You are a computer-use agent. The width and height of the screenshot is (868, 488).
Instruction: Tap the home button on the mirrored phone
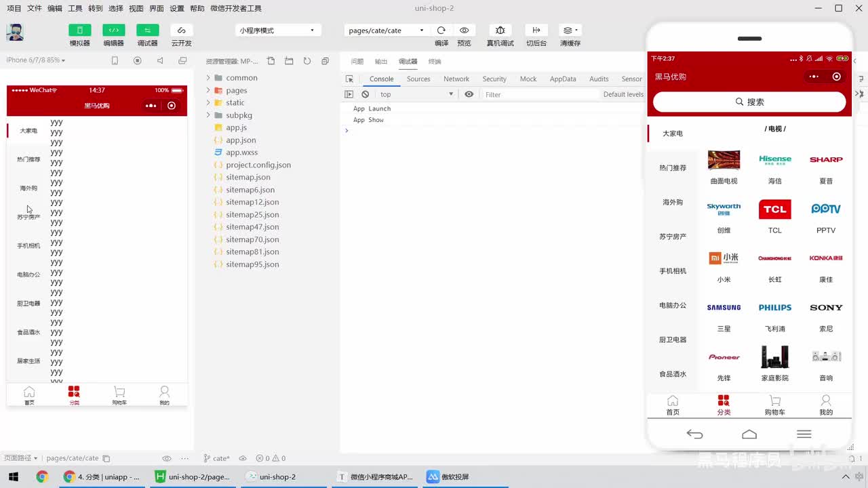click(x=749, y=434)
